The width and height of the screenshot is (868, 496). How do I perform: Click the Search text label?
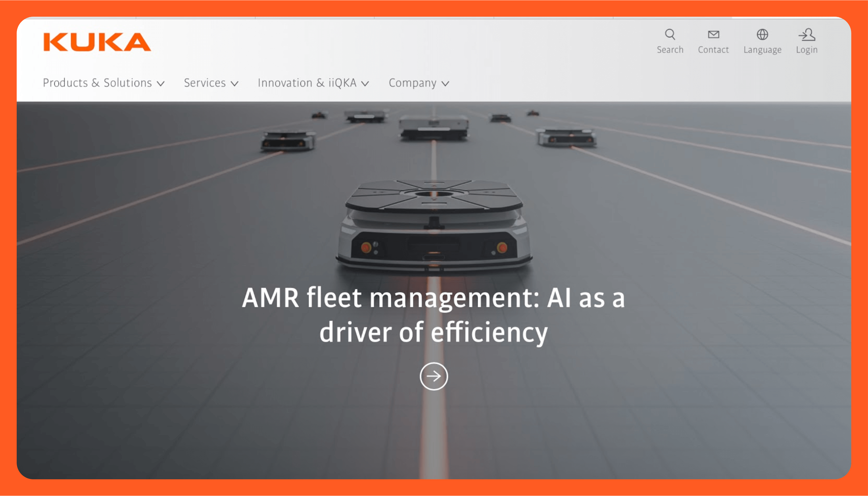[x=670, y=50]
